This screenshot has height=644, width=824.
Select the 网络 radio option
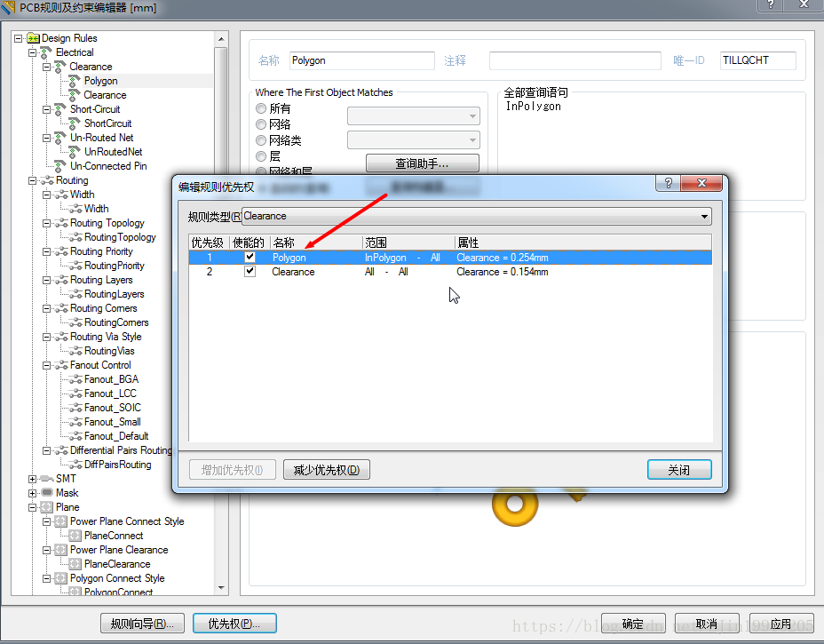click(261, 124)
